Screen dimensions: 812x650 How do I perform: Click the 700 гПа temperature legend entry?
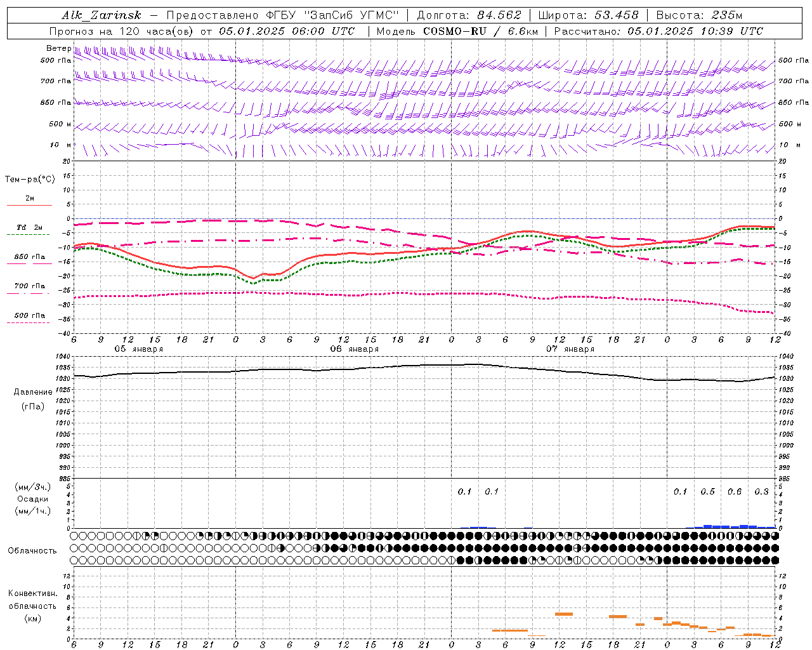click(x=29, y=286)
